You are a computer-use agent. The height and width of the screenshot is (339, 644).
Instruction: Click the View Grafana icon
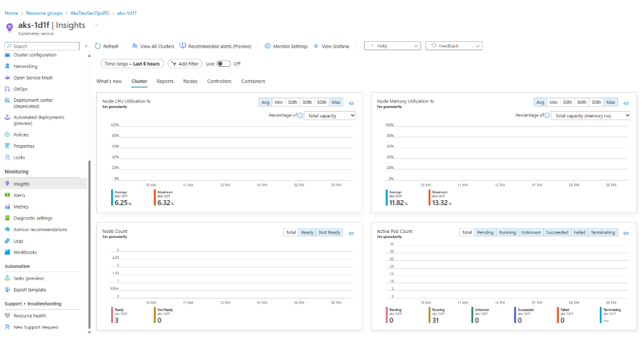pyautogui.click(x=316, y=46)
